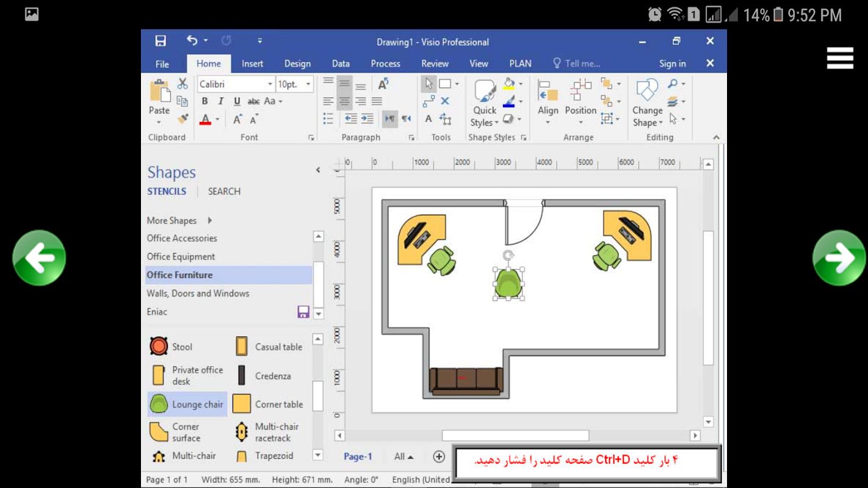Justify the paragraph text
The width and height of the screenshot is (868, 488).
377,101
